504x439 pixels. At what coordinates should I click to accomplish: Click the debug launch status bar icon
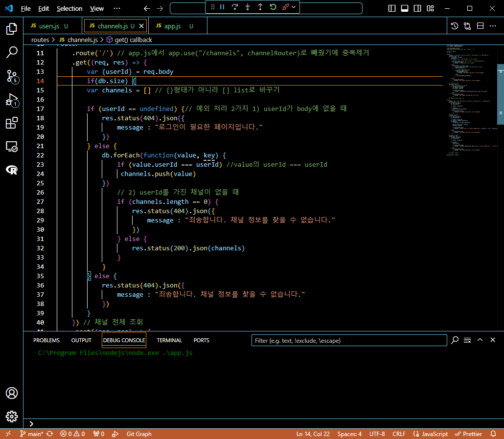click(x=115, y=434)
